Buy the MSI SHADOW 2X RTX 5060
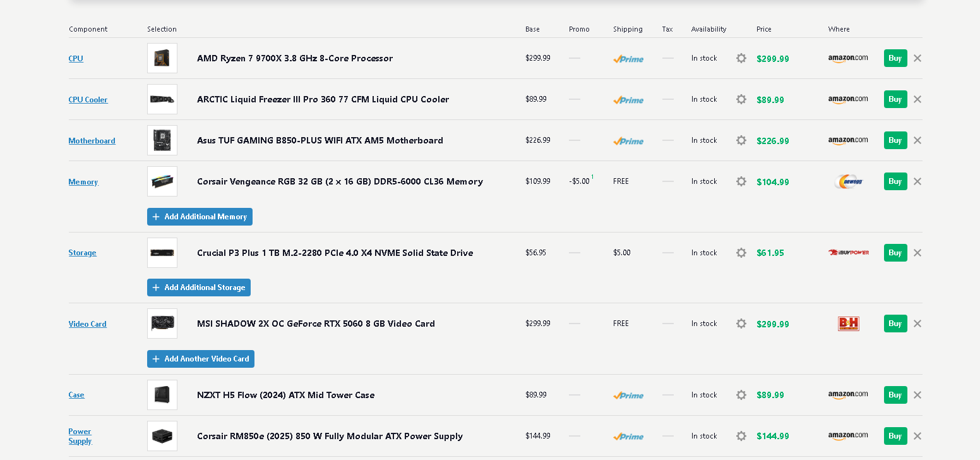This screenshot has width=980, height=460. coord(895,324)
